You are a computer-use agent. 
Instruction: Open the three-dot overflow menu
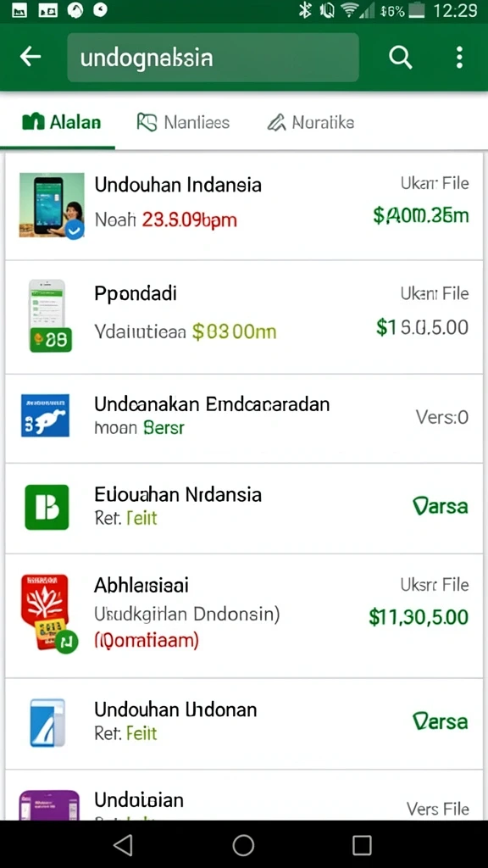click(x=458, y=57)
